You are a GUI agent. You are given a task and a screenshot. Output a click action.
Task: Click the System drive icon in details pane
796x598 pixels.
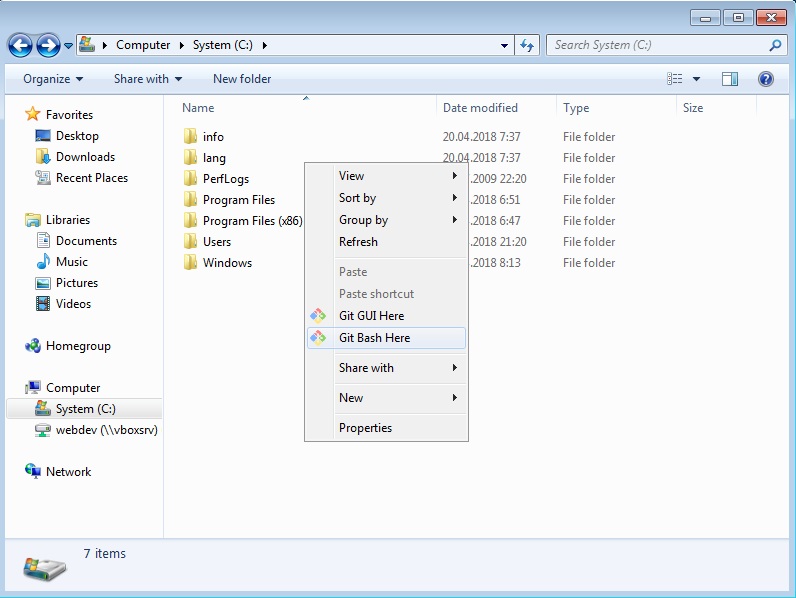click(45, 568)
